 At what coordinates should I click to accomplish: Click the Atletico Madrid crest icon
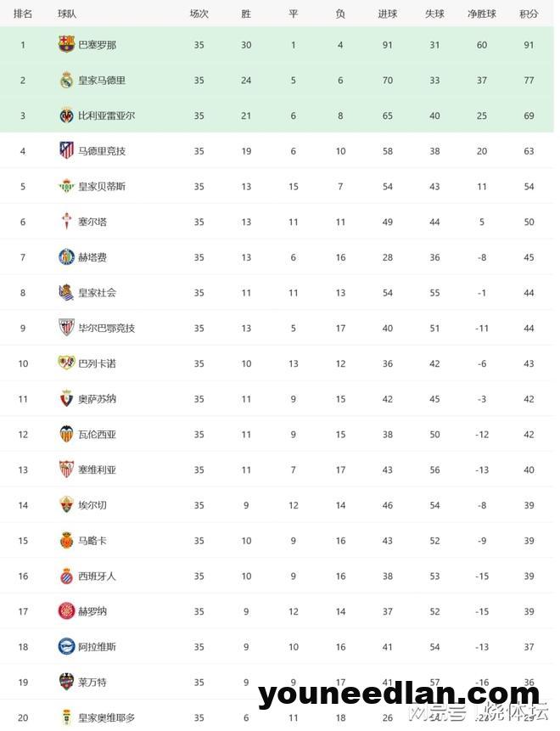[x=66, y=150]
